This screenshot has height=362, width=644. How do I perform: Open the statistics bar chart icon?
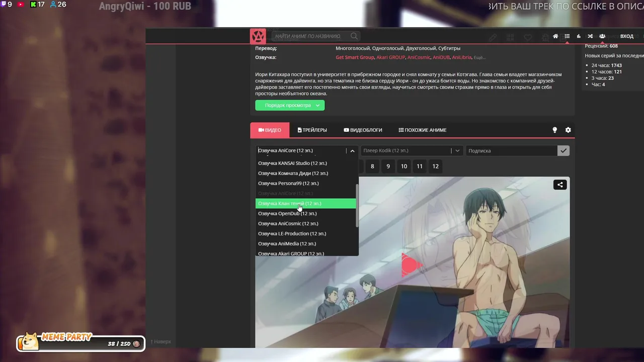coord(579,36)
